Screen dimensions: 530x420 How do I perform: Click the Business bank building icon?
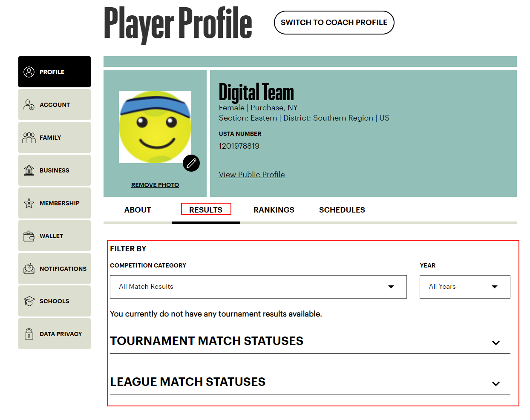pos(29,170)
